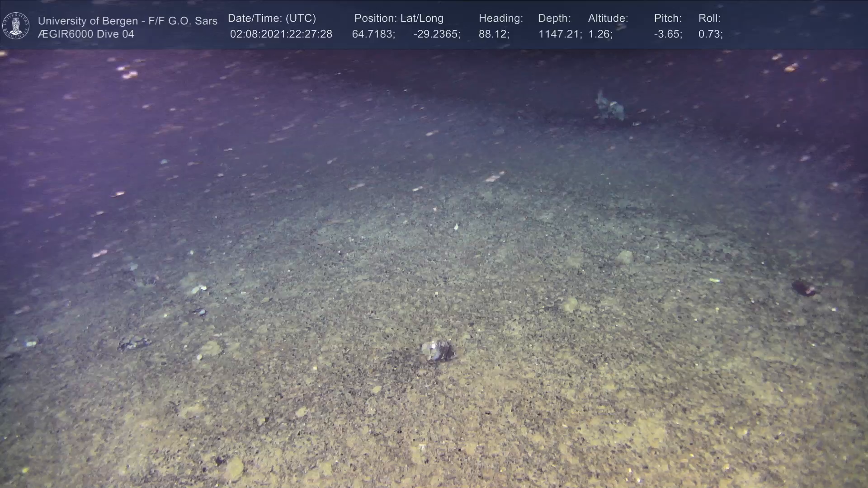The height and width of the screenshot is (488, 868).
Task: Click the 'Altitude:' header label
Action: point(608,19)
